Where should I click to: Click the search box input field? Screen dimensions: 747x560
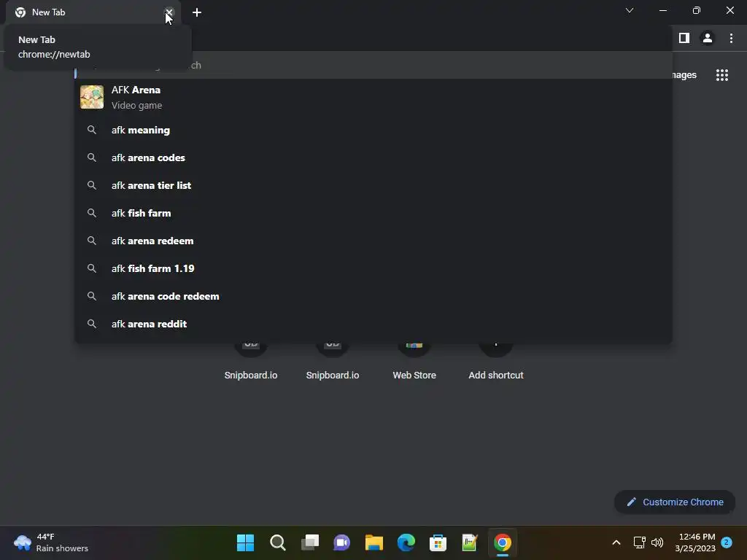pos(373,66)
